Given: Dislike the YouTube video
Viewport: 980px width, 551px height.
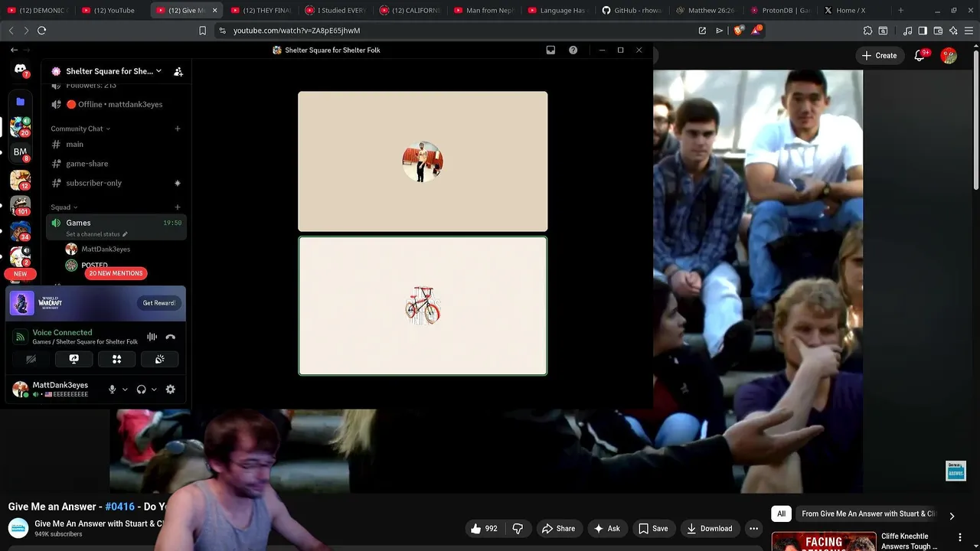Looking at the screenshot, I should pyautogui.click(x=518, y=528).
